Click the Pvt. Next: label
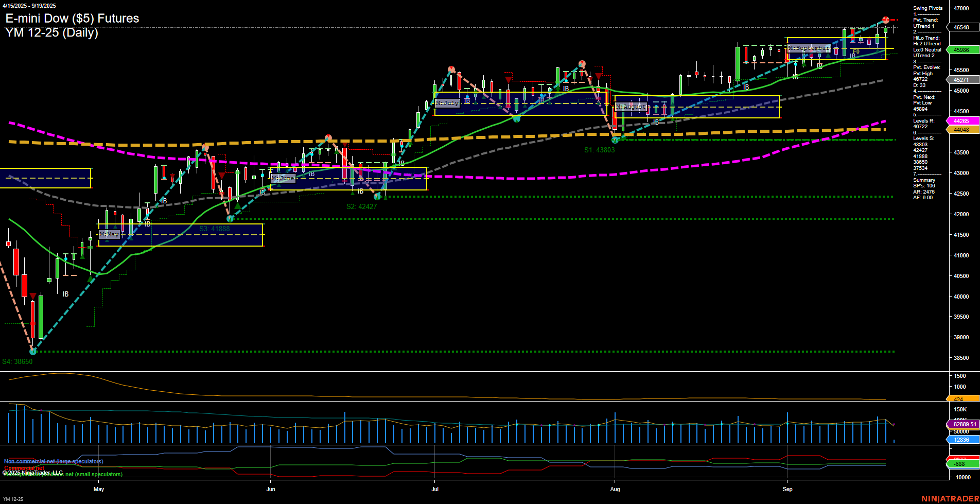 pos(924,97)
